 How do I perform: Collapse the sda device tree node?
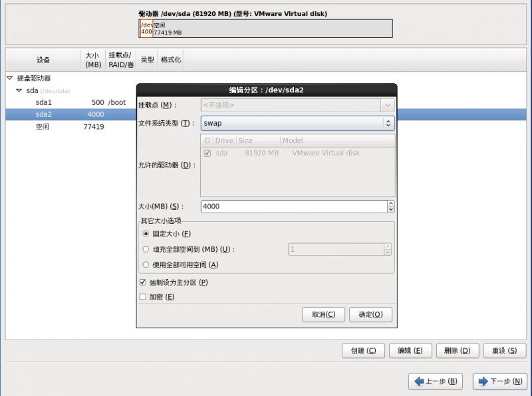(19, 90)
